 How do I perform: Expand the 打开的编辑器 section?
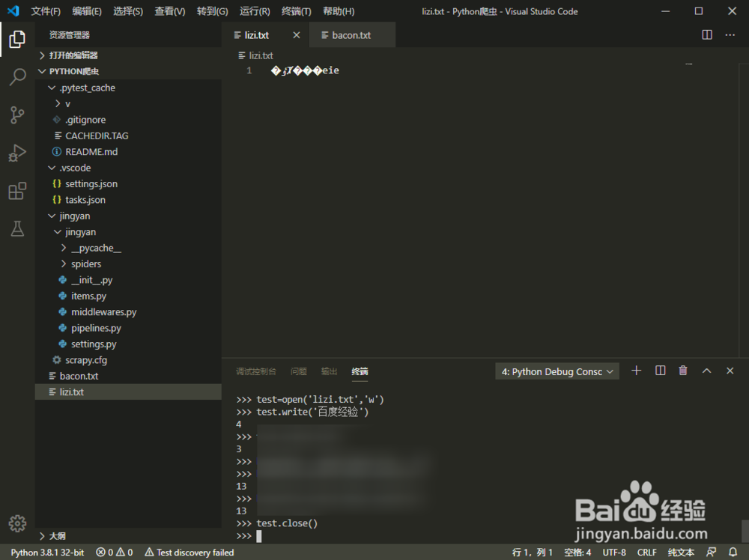(x=75, y=55)
